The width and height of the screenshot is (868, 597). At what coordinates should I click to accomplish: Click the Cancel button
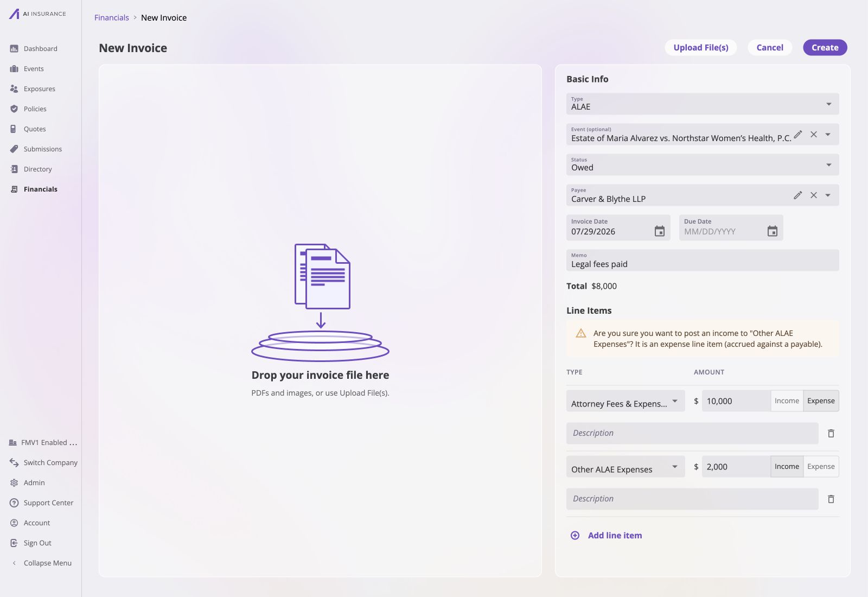point(770,48)
